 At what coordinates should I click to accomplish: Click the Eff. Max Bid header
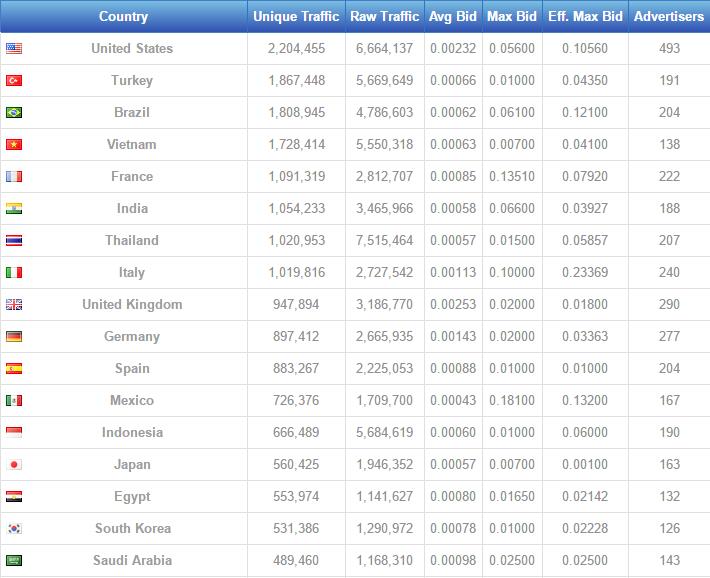[585, 16]
